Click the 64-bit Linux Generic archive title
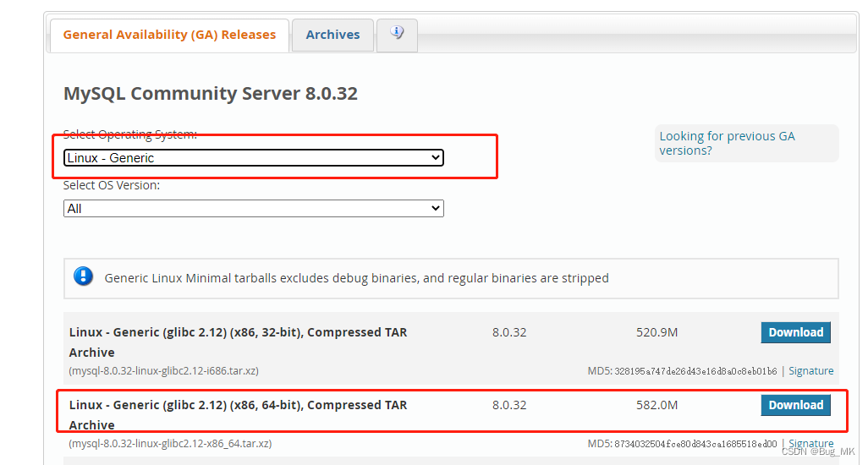 (238, 414)
